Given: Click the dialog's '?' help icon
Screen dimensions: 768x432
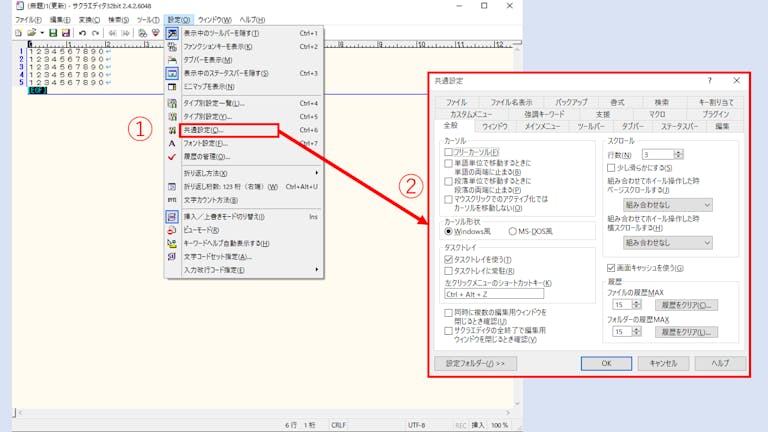Looking at the screenshot, I should (x=709, y=81).
